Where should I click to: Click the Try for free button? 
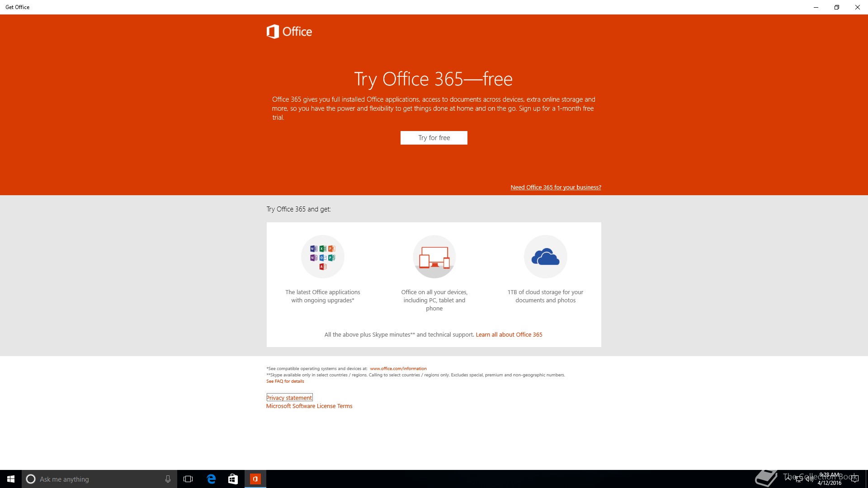(434, 138)
